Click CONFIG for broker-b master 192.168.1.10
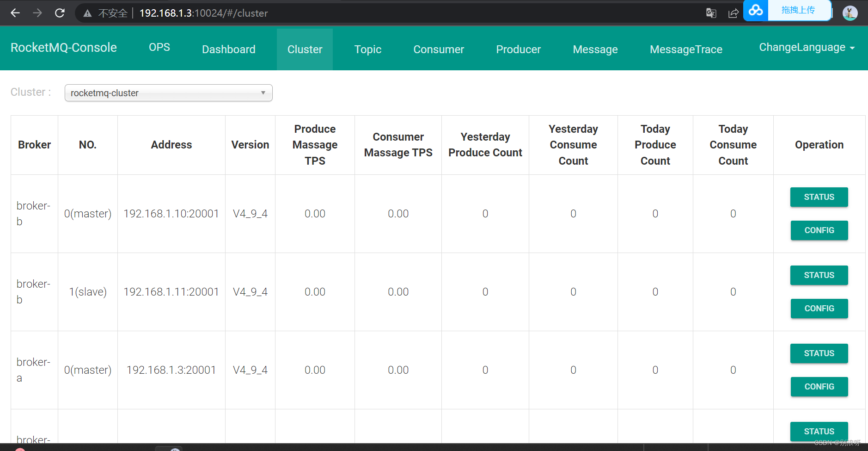 coord(819,230)
